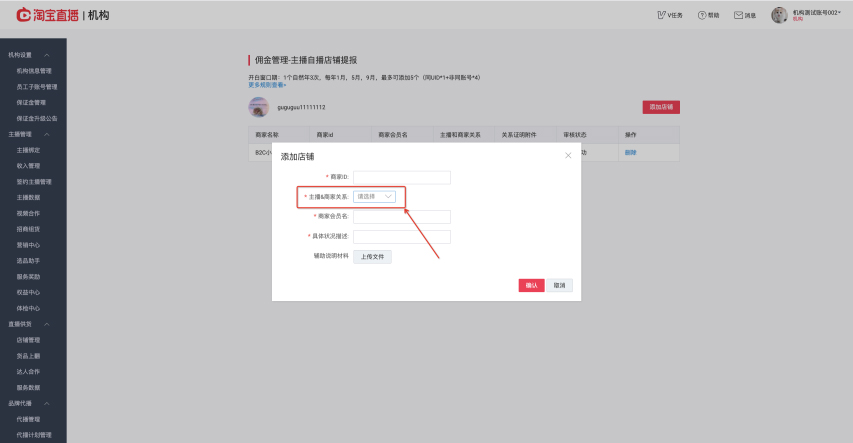Open 保证金升级公告 in the sidebar
Viewport: 853px width, 443px height.
[x=36, y=118]
